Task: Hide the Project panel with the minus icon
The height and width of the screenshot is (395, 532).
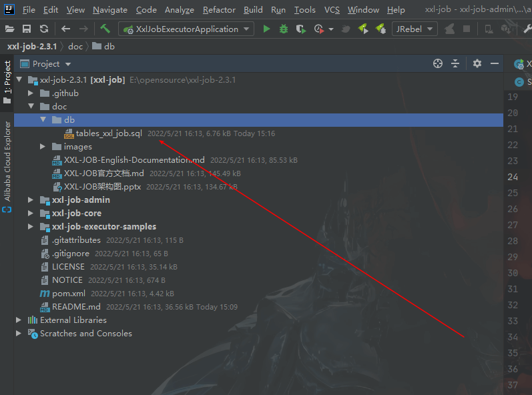Action: click(x=495, y=63)
